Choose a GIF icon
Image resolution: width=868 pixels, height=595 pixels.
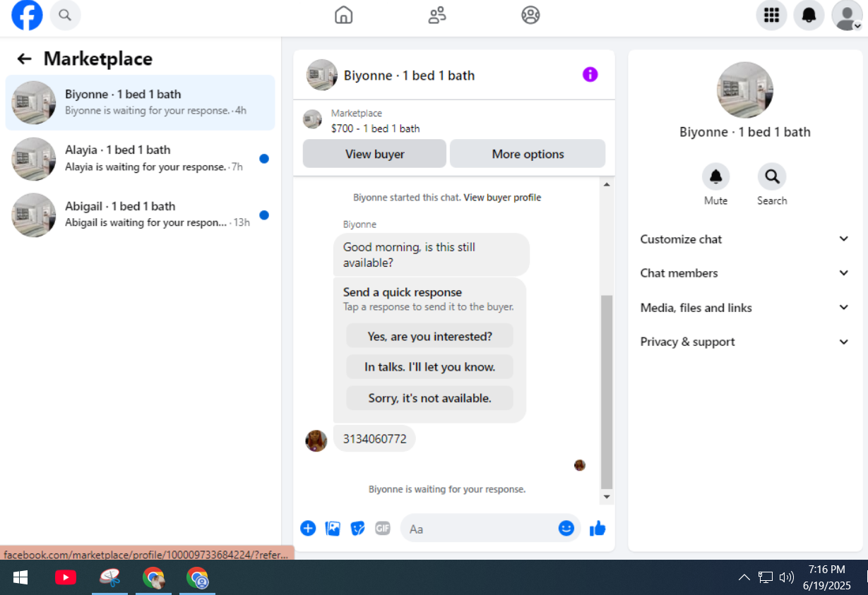(x=382, y=528)
